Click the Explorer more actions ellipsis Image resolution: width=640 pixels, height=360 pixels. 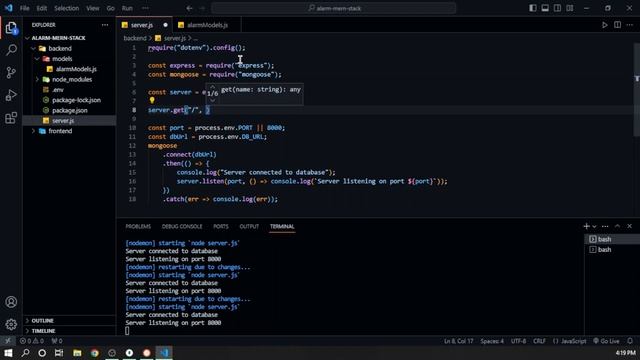click(x=105, y=25)
